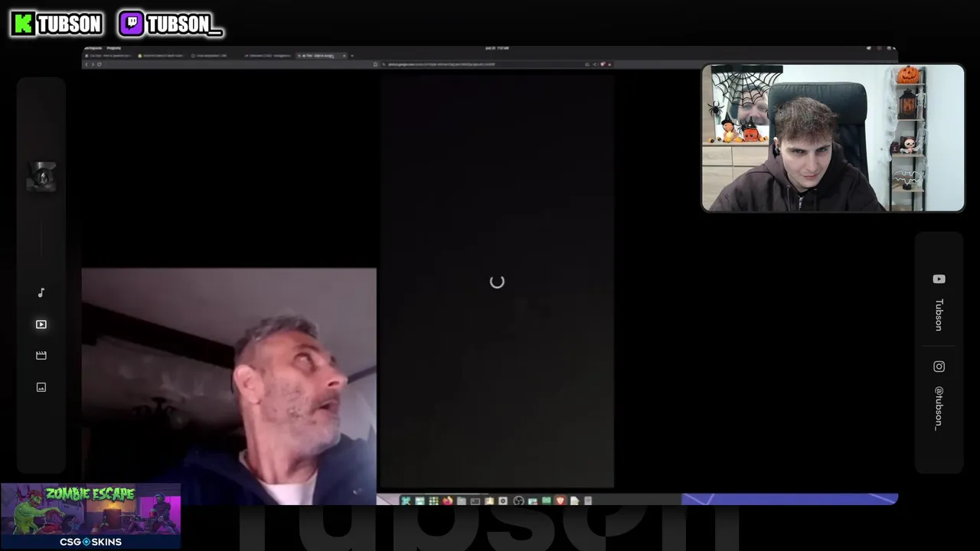Screen dimensions: 980x551
Task: Click the Twitch Tubson_ logo
Action: pos(171,24)
